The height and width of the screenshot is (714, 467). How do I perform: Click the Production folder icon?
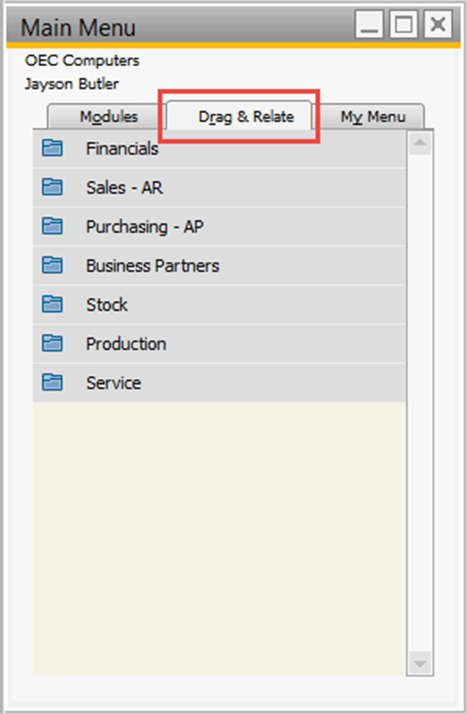coord(52,343)
